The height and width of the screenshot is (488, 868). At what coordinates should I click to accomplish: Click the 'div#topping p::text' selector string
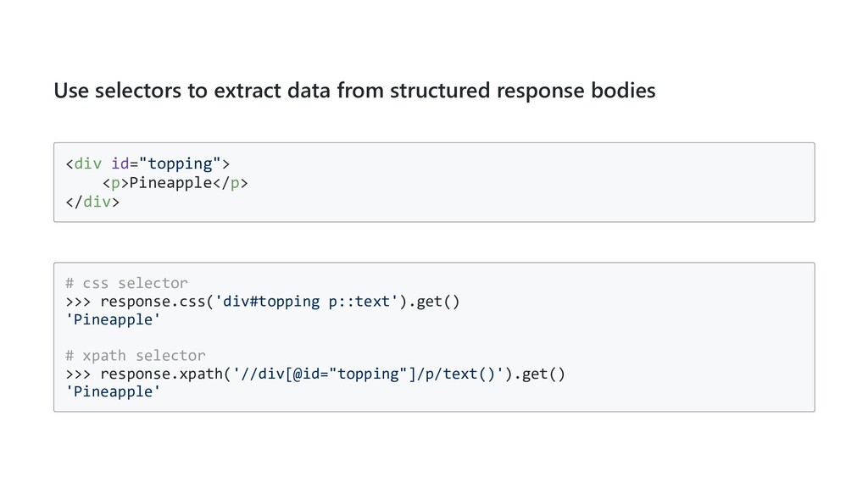point(303,302)
